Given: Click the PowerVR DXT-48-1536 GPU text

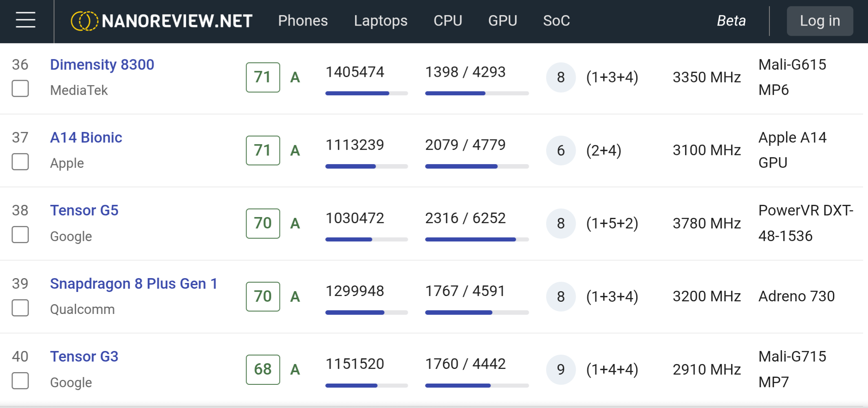Looking at the screenshot, I should 806,224.
